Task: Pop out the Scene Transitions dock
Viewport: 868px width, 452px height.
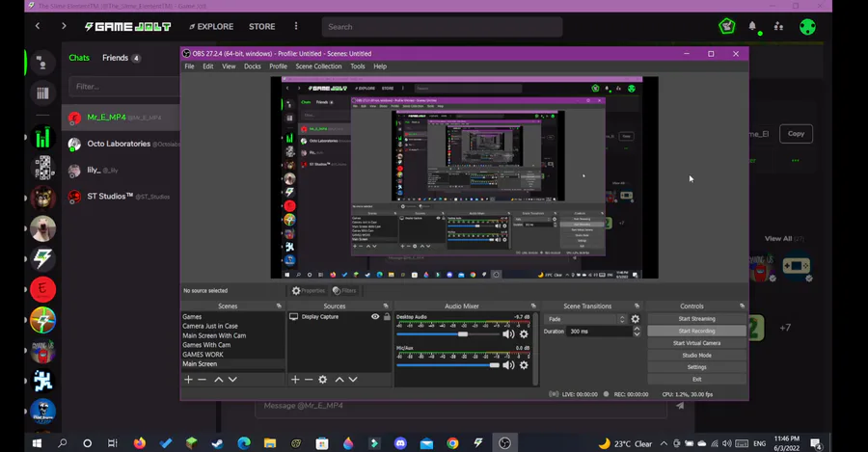Action: 637,306
